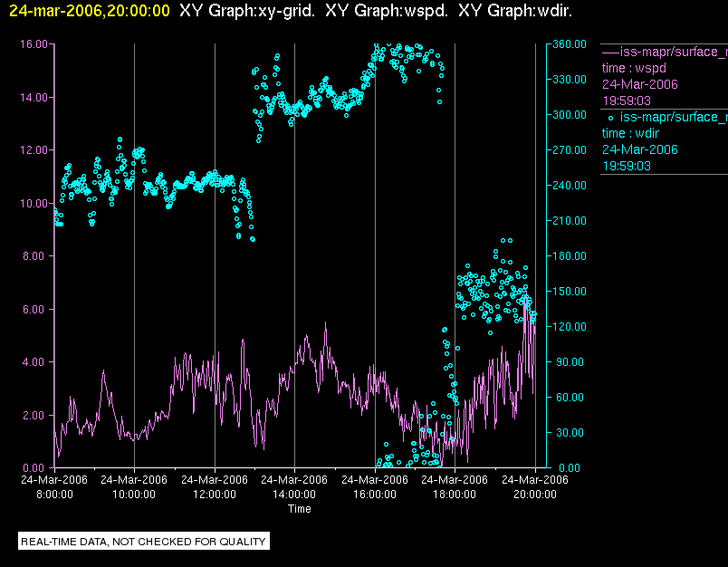
Task: Click the 14.00 label on the left axis
Action: tap(34, 98)
